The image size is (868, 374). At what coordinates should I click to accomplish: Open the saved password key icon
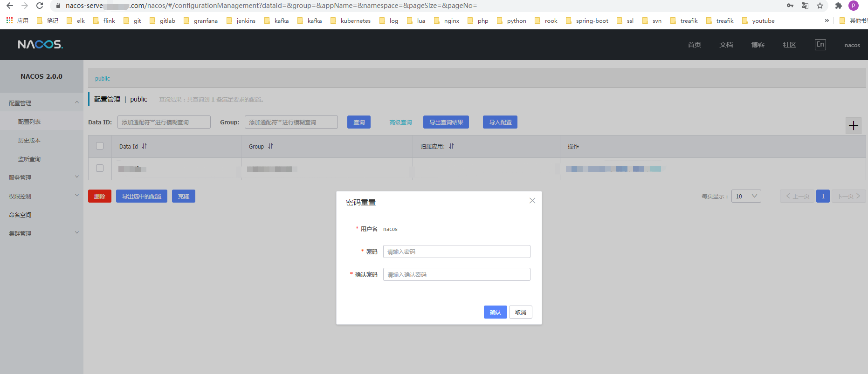(x=790, y=6)
